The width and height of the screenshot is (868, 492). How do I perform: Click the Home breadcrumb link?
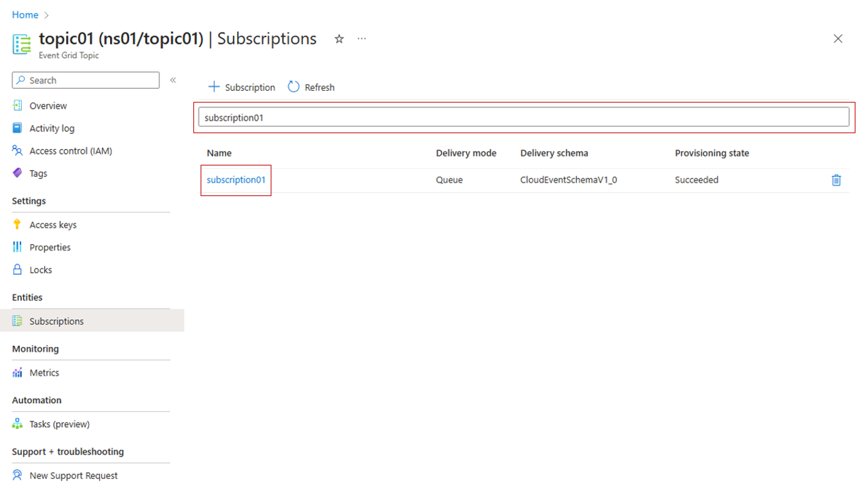point(25,14)
